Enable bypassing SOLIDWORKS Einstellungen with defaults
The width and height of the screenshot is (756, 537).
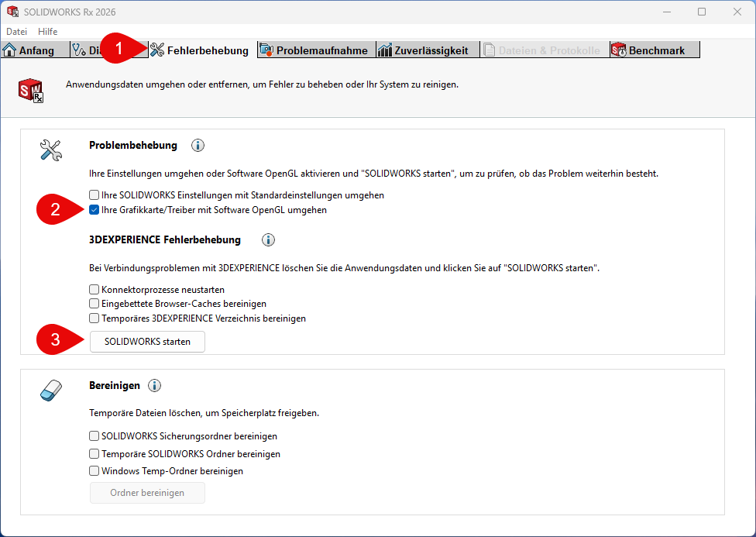(x=94, y=195)
